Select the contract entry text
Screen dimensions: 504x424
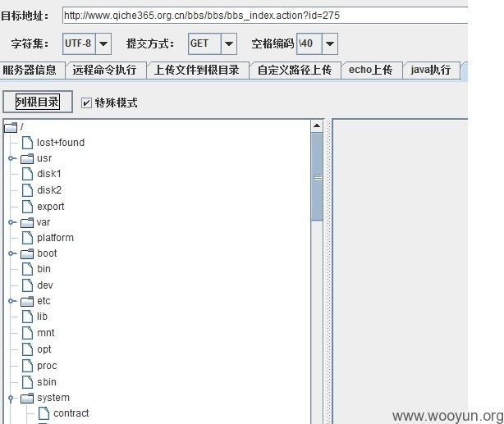pyautogui.click(x=71, y=413)
